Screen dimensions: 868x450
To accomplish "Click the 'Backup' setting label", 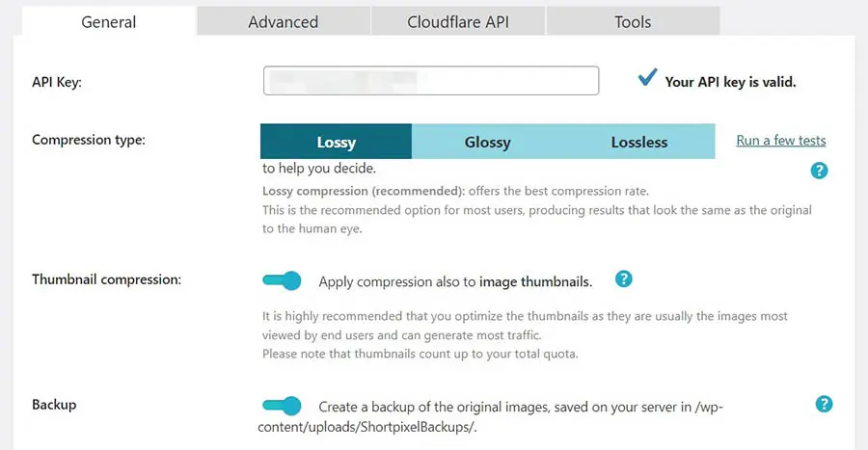I will click(x=54, y=405).
